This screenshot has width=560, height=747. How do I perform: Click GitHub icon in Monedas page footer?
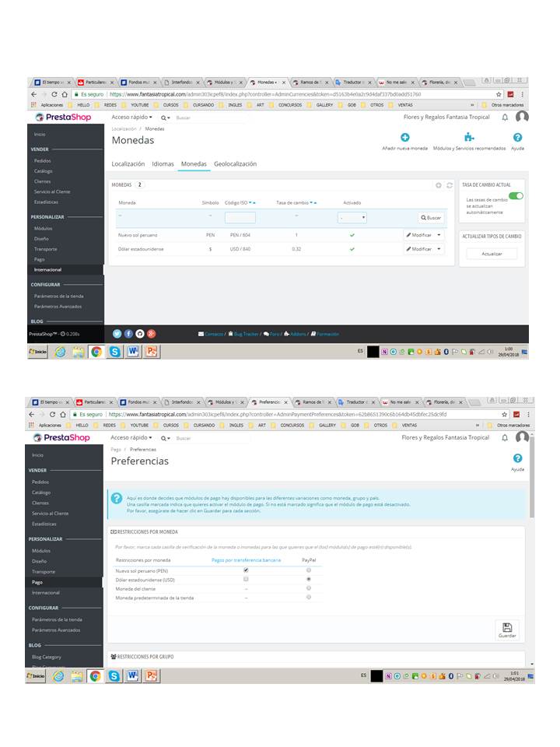pyautogui.click(x=140, y=334)
